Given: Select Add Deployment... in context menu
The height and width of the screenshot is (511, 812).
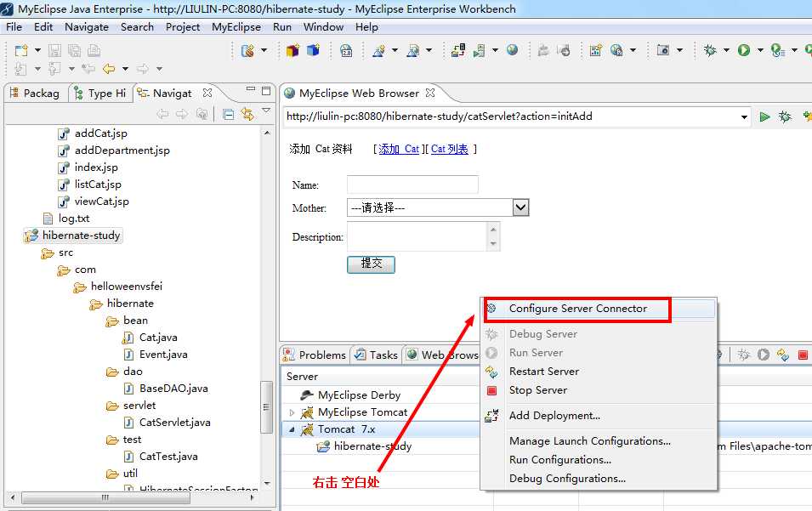Looking at the screenshot, I should (599, 415).
